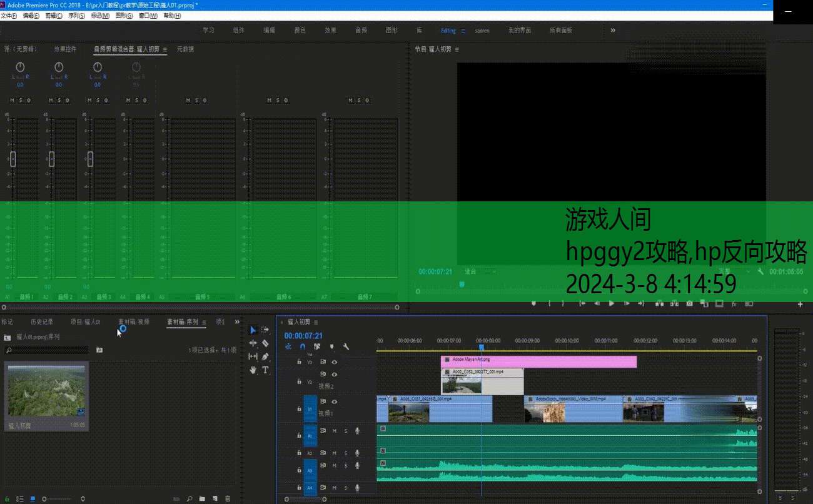Click Mark In bracket in Program monitor
This screenshot has width=813, height=504.
(x=549, y=303)
